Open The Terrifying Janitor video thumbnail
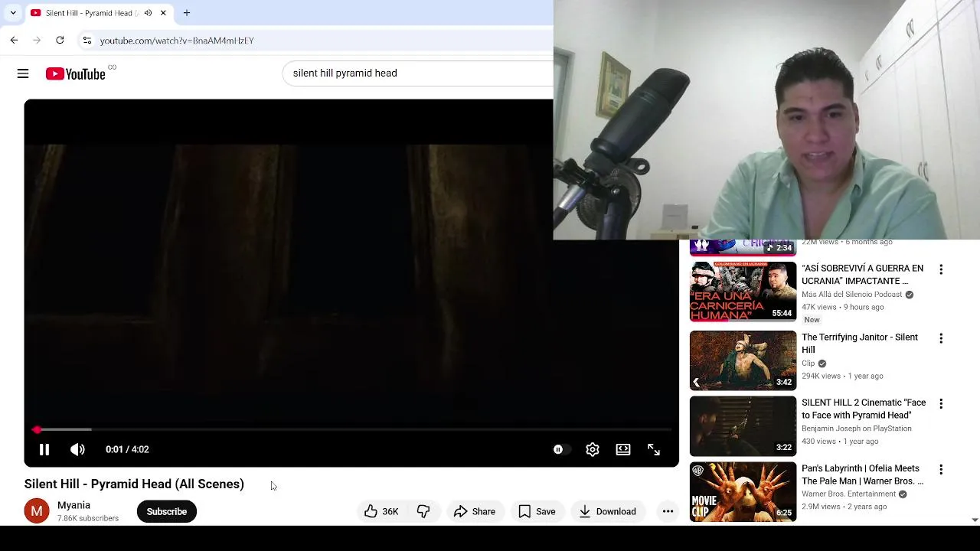Screen dimensions: 980x551 pos(743,360)
